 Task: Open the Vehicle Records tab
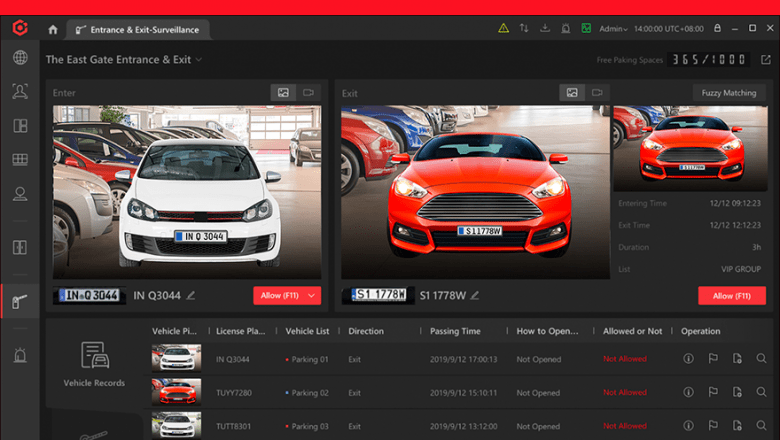[x=94, y=365]
